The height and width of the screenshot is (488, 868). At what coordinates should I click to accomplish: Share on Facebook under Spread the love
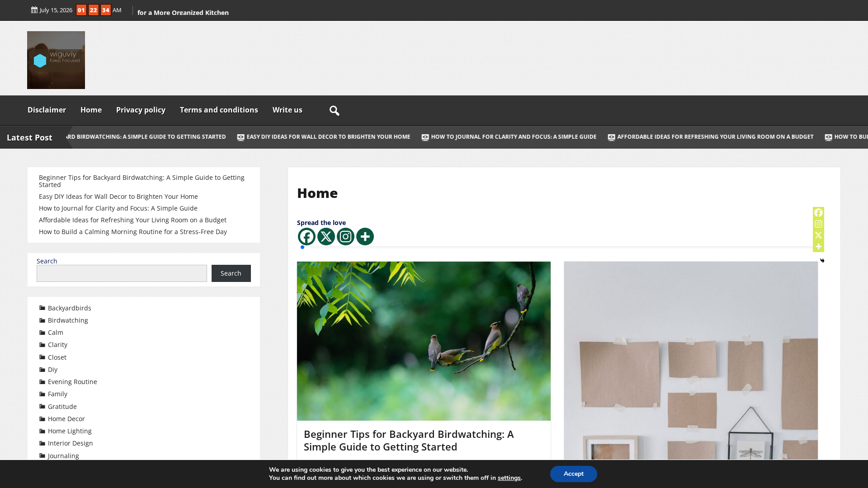click(x=307, y=237)
